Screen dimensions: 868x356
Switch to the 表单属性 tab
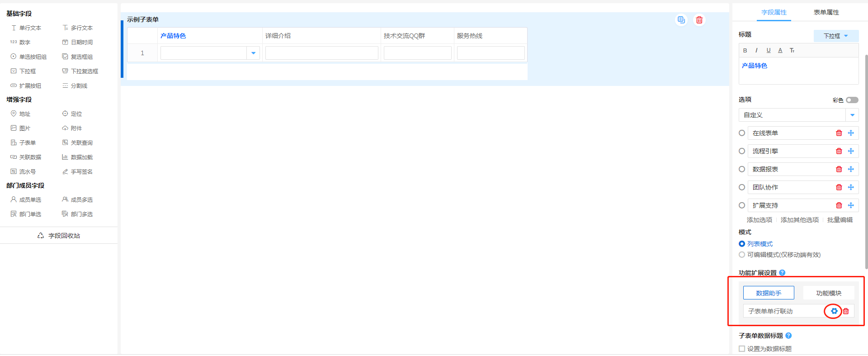(826, 13)
